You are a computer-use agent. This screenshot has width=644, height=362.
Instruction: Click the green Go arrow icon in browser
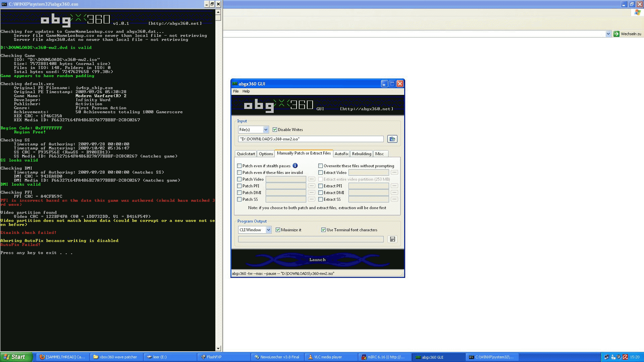(x=616, y=34)
